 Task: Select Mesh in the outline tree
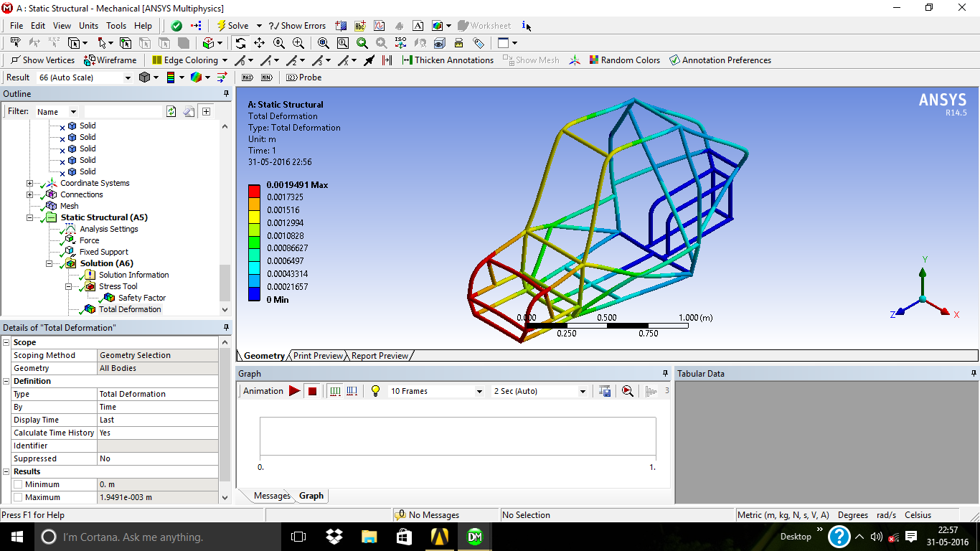70,206
